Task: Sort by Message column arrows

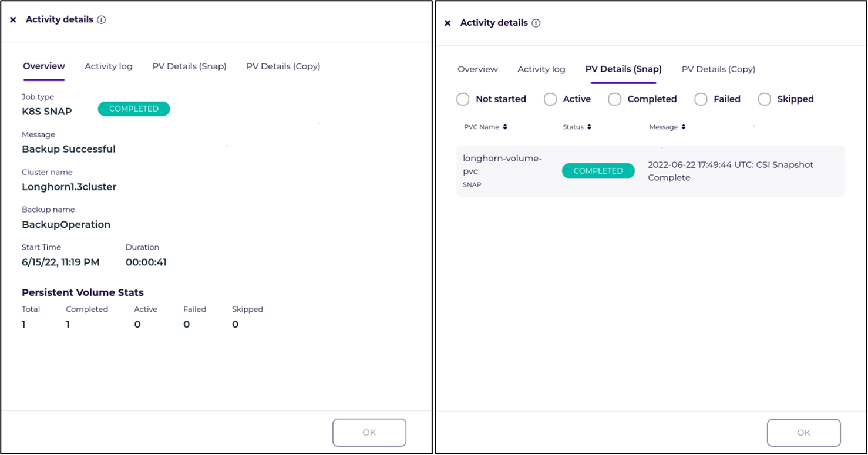Action: click(x=684, y=127)
